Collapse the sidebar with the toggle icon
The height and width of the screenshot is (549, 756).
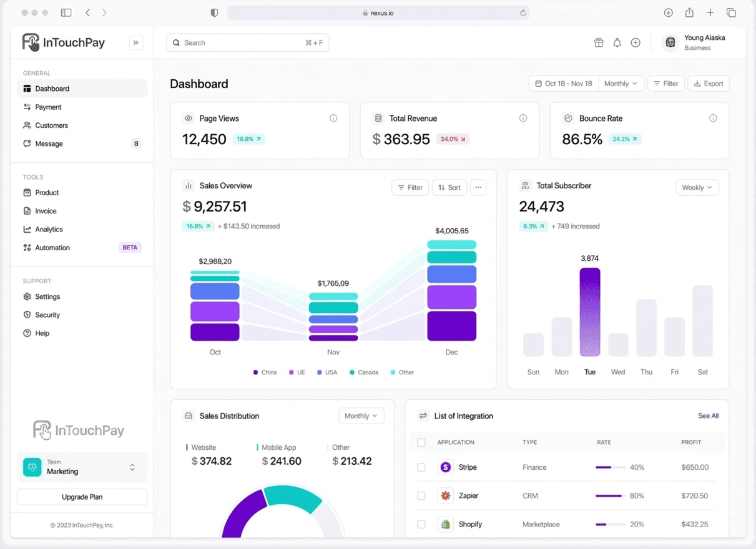[136, 42]
